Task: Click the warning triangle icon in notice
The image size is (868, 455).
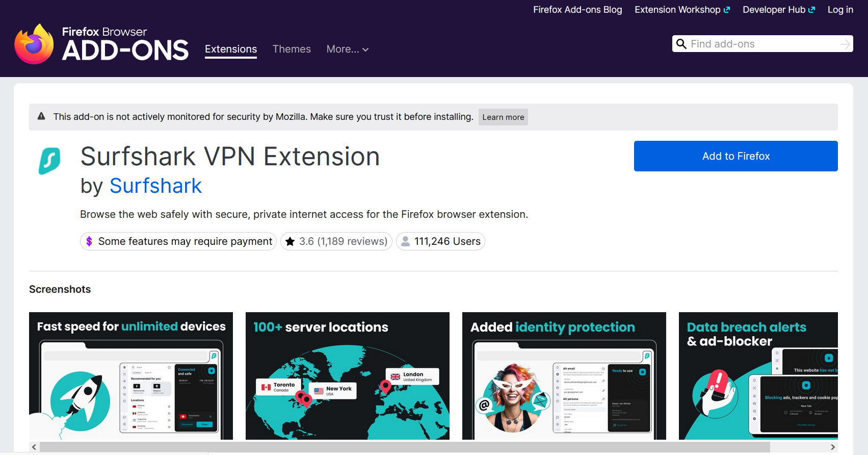Action: [41, 116]
